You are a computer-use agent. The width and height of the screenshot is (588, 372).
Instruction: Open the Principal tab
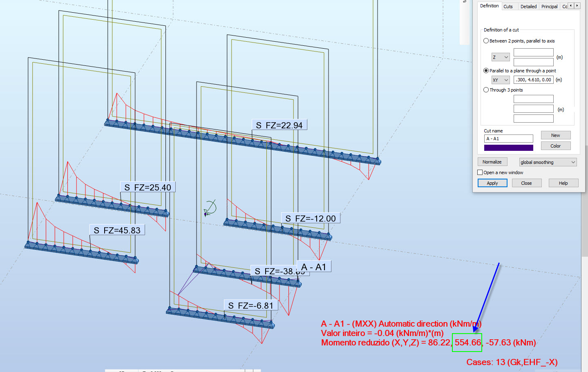(549, 7)
